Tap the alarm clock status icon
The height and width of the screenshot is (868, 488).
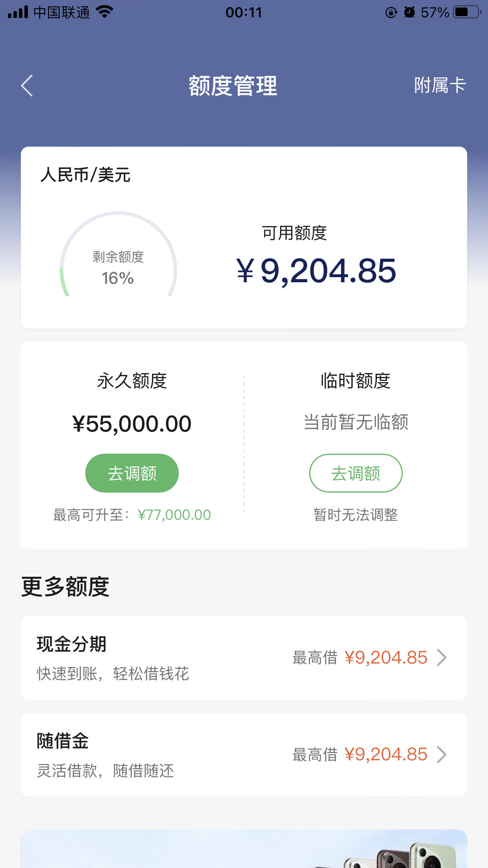point(409,13)
